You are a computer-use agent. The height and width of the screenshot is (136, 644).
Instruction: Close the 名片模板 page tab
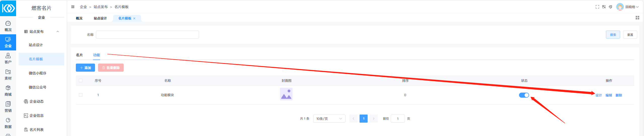[134, 18]
